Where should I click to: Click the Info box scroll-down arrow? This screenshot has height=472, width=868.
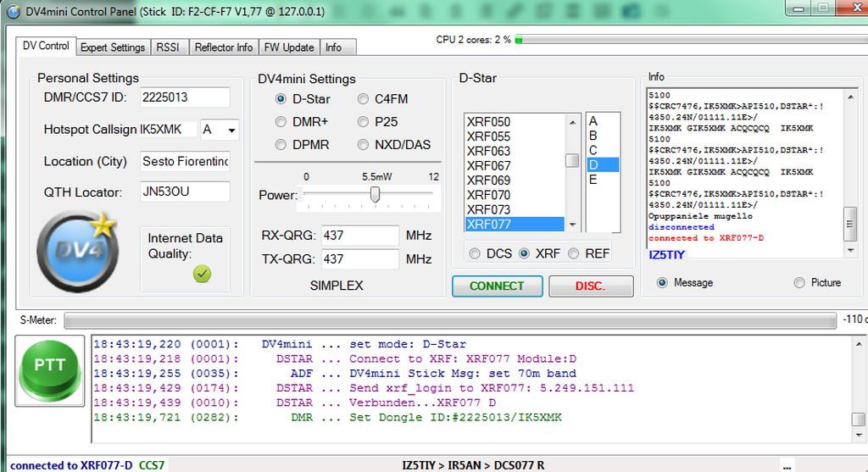tap(850, 251)
